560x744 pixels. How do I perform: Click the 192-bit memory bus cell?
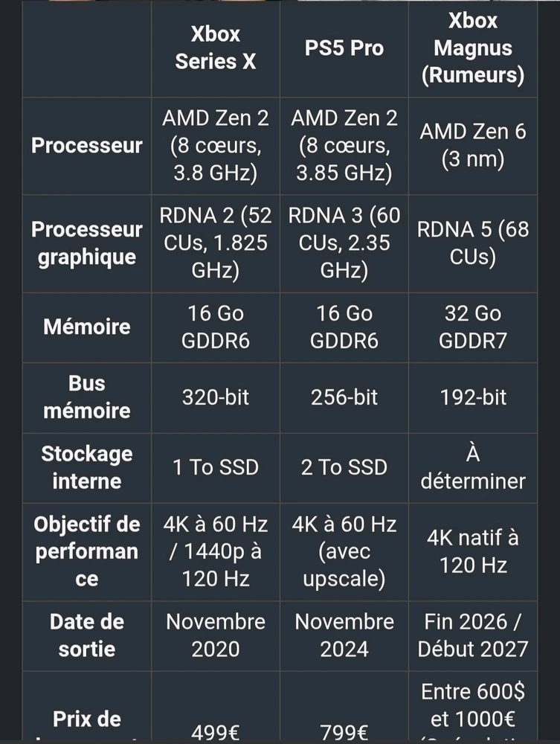click(473, 397)
